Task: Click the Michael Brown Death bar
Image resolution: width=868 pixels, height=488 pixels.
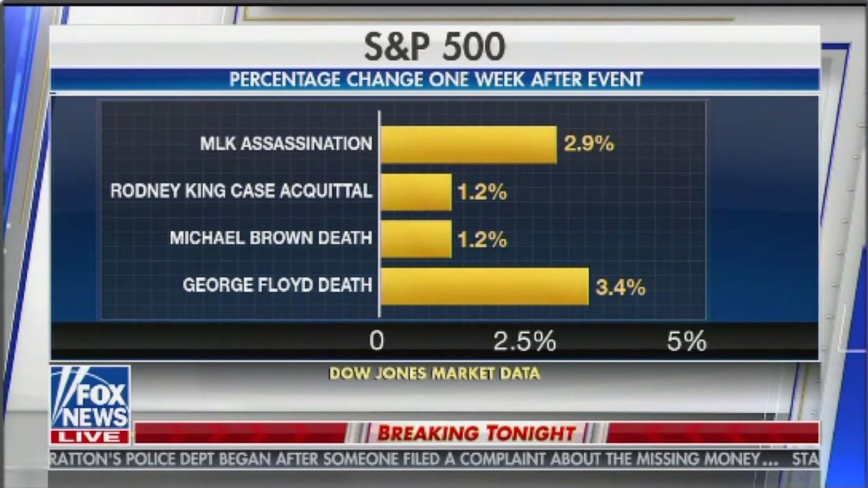Action: coord(416,239)
